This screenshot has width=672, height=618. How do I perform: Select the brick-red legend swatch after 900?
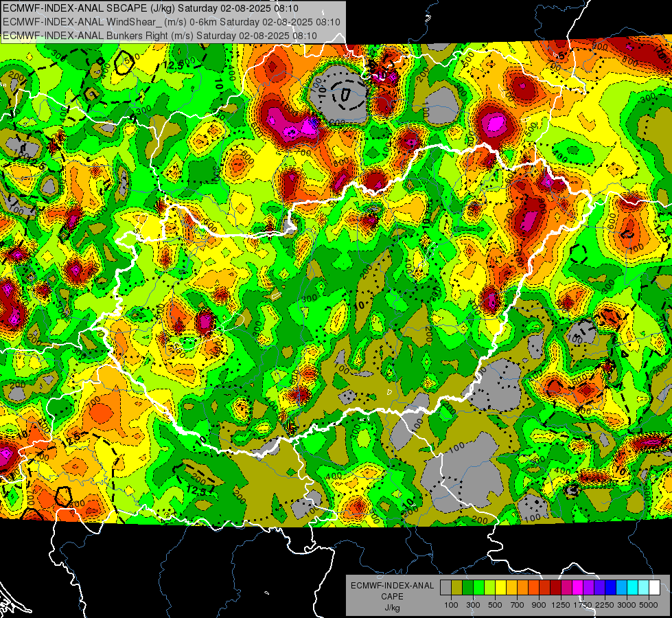pyautogui.click(x=545, y=588)
